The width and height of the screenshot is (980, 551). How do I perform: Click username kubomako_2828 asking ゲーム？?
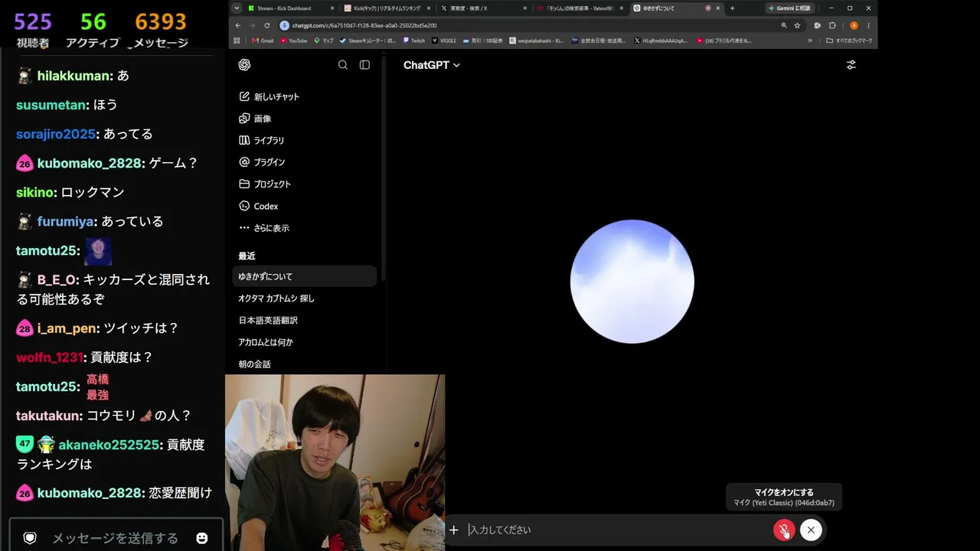[x=89, y=163]
